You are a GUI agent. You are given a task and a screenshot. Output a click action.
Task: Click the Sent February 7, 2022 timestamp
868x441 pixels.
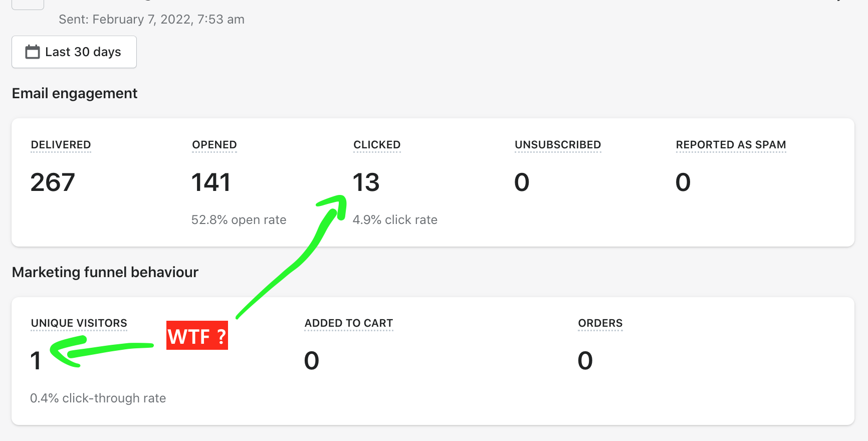[151, 20]
